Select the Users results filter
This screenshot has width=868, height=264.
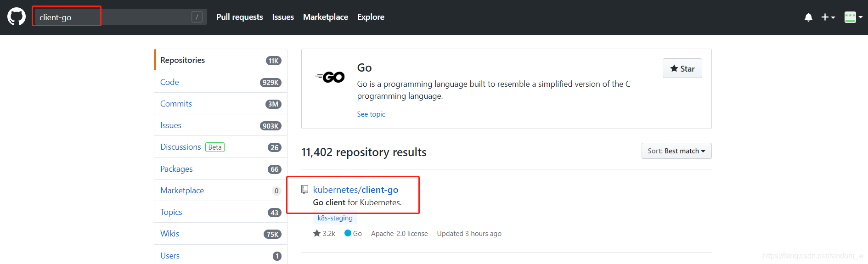click(221, 256)
